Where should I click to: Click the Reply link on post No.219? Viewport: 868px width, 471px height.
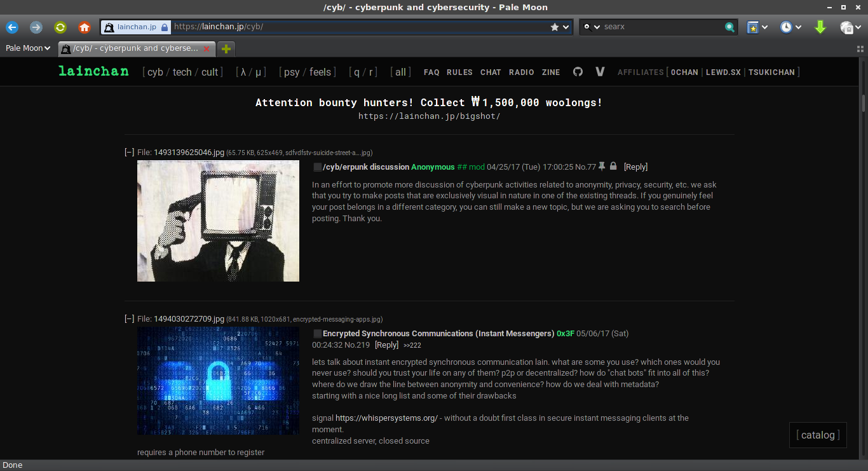pyautogui.click(x=386, y=345)
